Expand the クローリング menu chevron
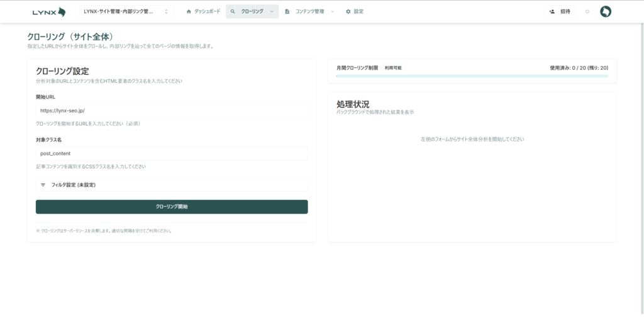The height and width of the screenshot is (336, 644). click(x=272, y=11)
